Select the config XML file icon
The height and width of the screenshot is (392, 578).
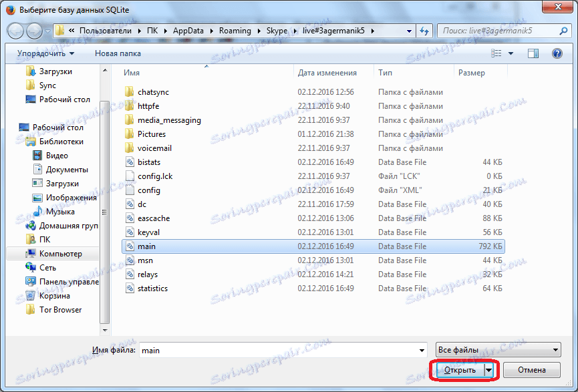130,190
